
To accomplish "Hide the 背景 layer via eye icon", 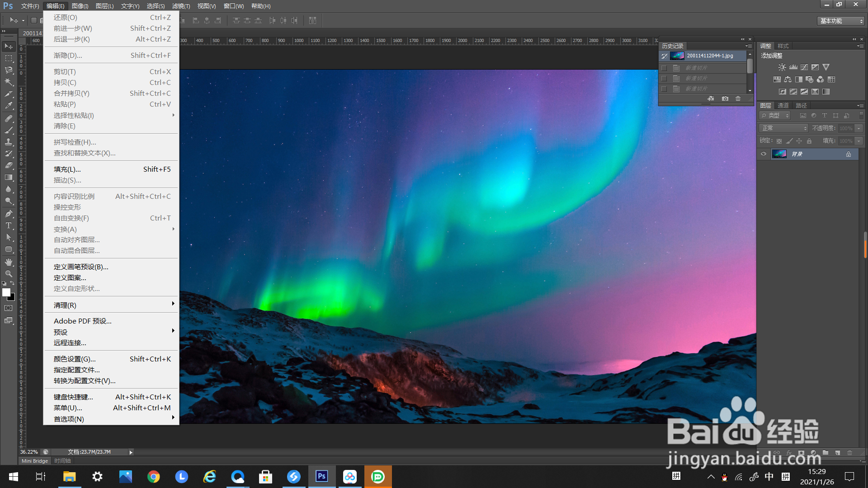I will (x=764, y=154).
